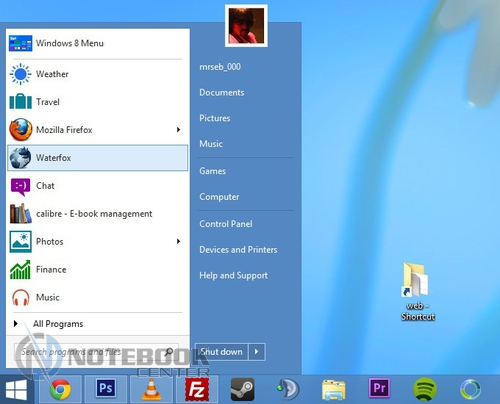The width and height of the screenshot is (500, 404).
Task: Open Control Panel from the start menu
Action: coord(226,224)
